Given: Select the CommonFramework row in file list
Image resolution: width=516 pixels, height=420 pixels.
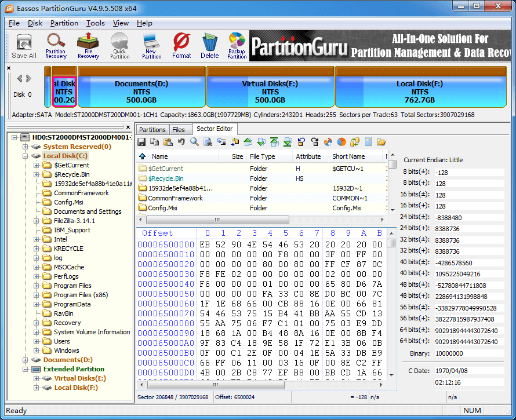Looking at the screenshot, I should pos(261,198).
